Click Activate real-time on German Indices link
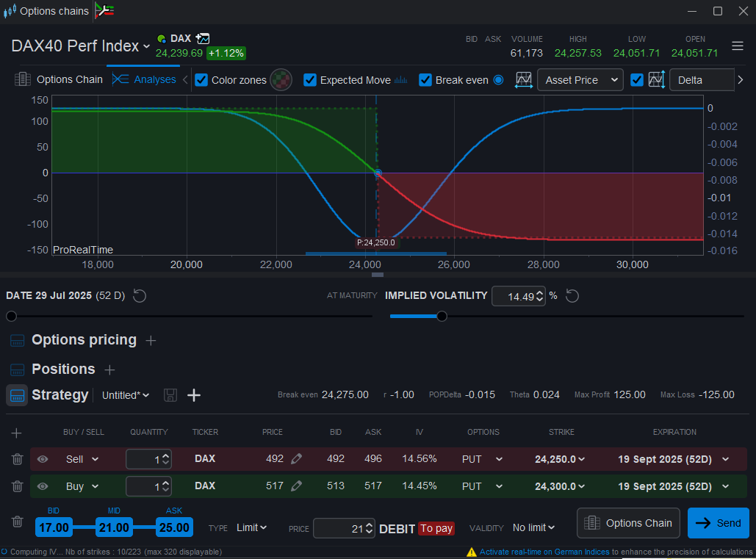The width and height of the screenshot is (756, 559). click(544, 552)
